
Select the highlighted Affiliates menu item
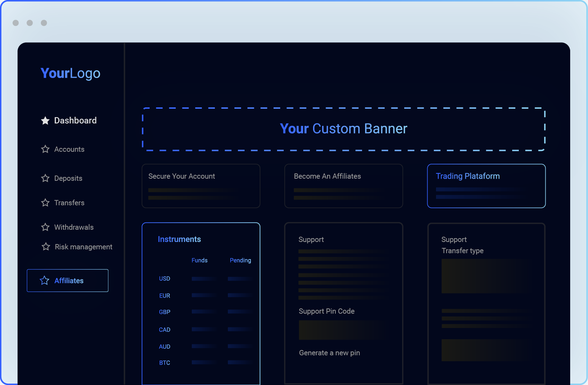coord(67,280)
